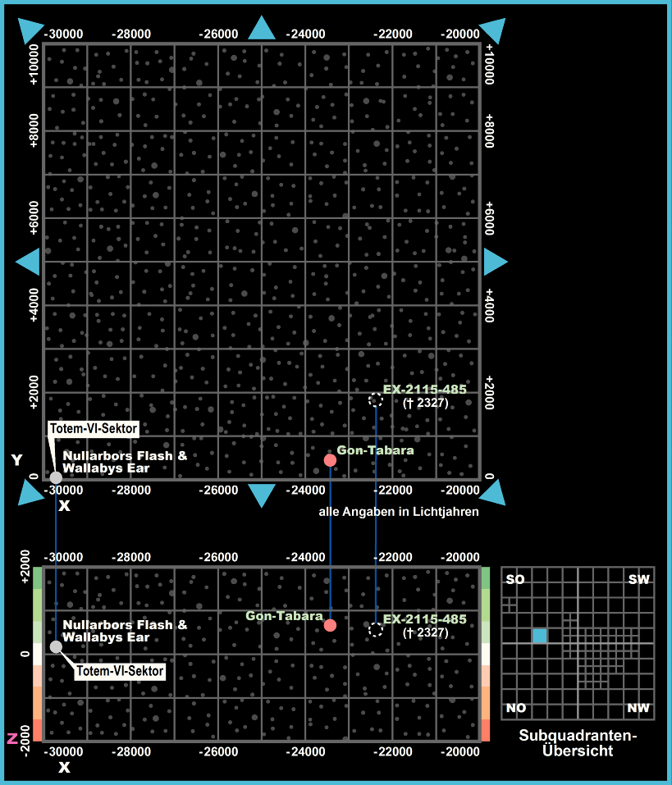Click the NW corner of the overview
Screen dimensions: 672x785
point(638,708)
